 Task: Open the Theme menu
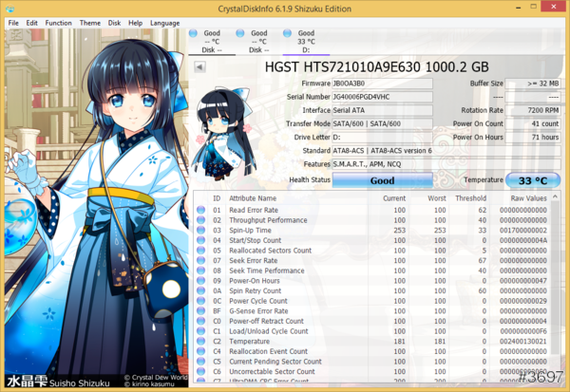coord(90,22)
